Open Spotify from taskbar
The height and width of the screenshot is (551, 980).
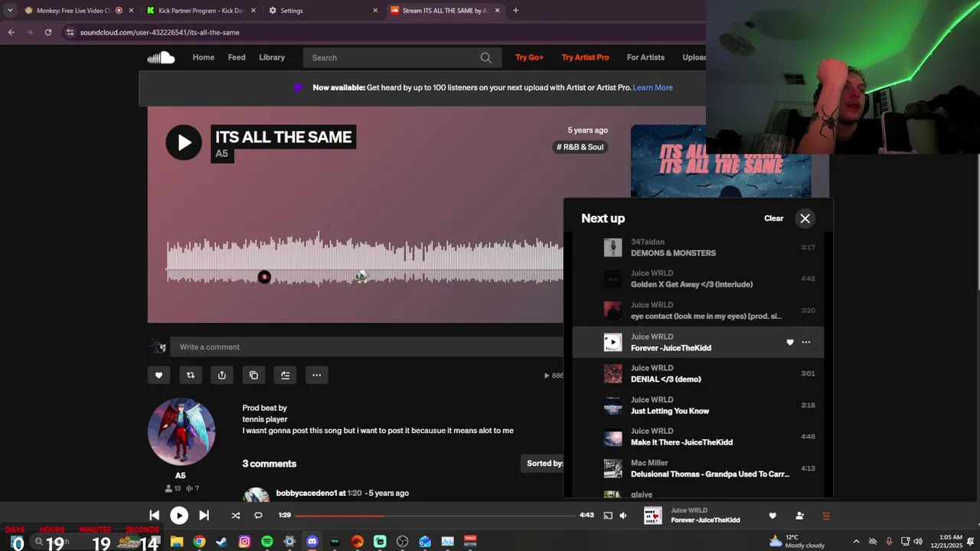tap(266, 541)
